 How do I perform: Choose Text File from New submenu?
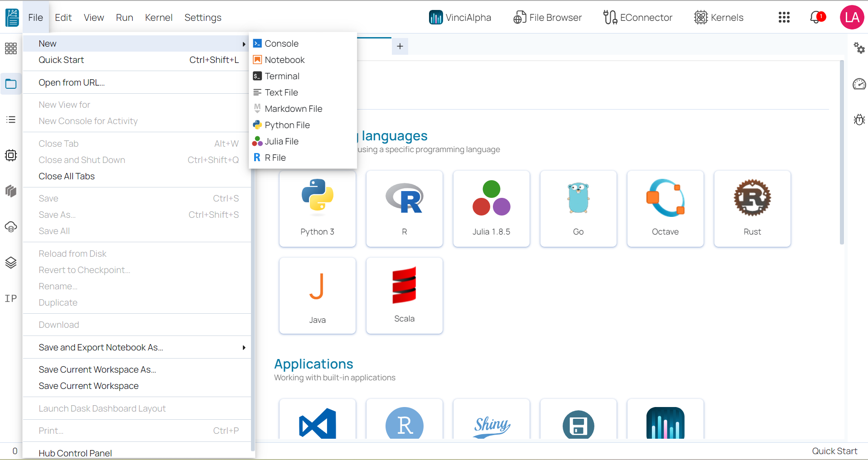[303, 92]
